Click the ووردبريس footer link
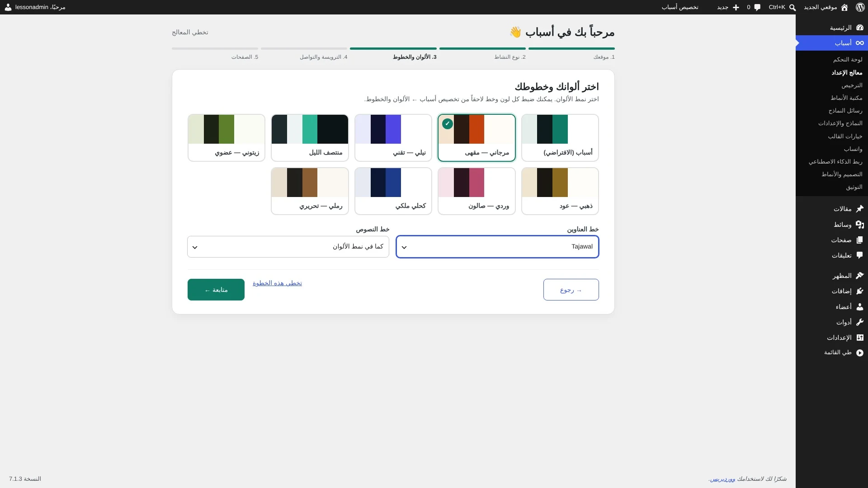Screen dimensions: 868x488 click(722, 479)
